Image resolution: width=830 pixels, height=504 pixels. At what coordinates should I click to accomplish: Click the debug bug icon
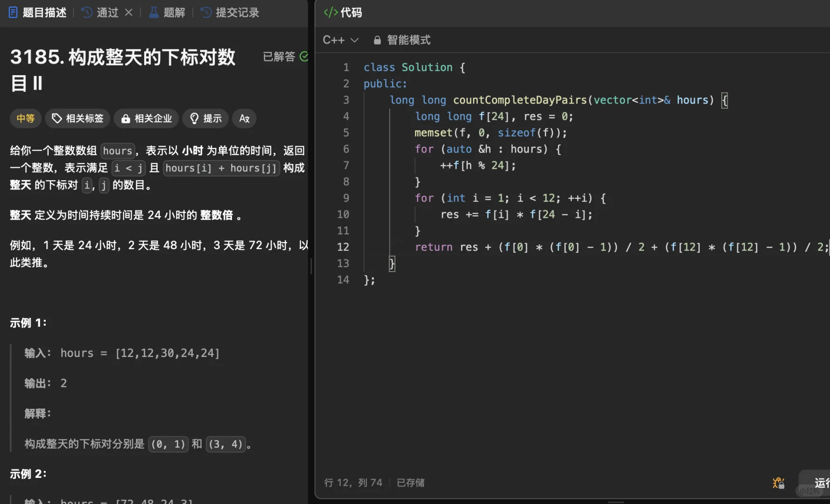778,483
